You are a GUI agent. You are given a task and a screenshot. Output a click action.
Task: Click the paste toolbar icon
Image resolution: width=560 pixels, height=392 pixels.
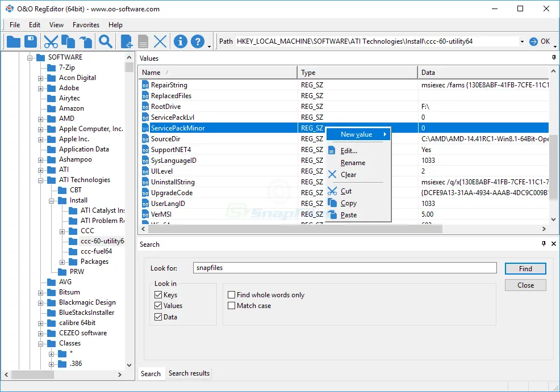[x=86, y=42]
